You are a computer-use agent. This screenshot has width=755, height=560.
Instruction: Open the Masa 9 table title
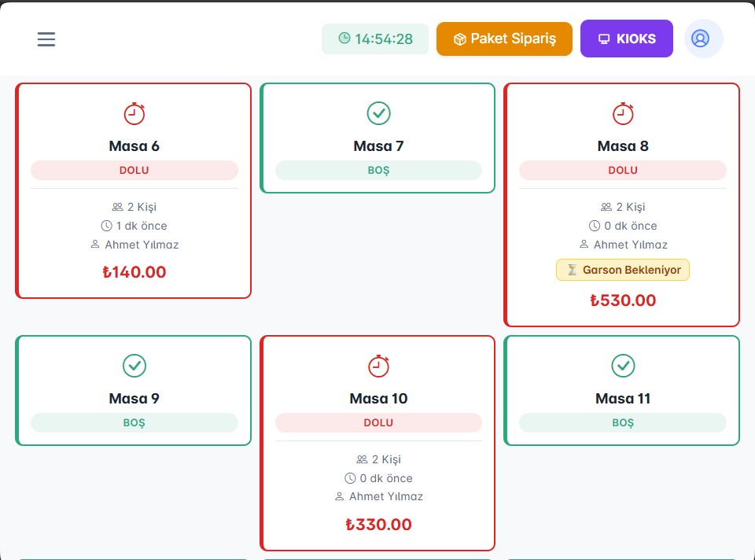pos(134,399)
